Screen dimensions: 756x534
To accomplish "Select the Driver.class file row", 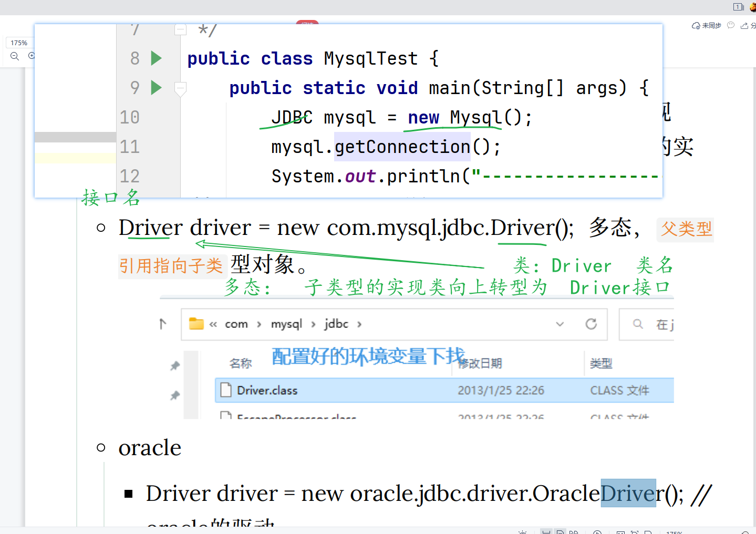I will [x=444, y=391].
